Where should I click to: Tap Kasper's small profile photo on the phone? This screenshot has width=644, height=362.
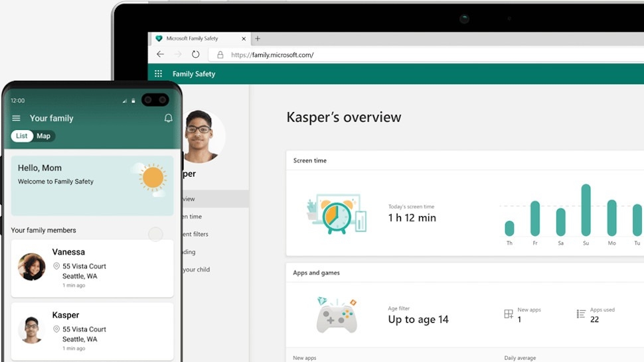tap(32, 330)
